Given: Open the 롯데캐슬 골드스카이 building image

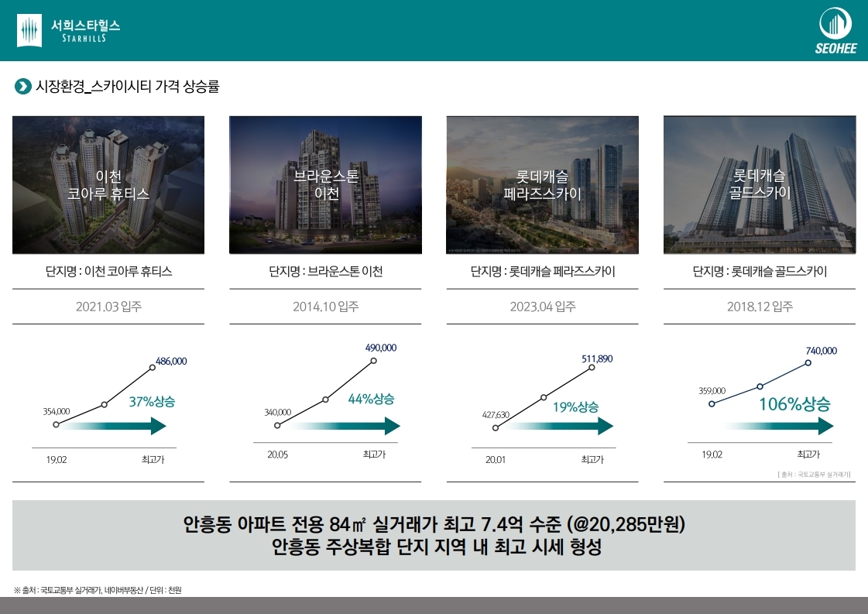Looking at the screenshot, I should (x=760, y=185).
